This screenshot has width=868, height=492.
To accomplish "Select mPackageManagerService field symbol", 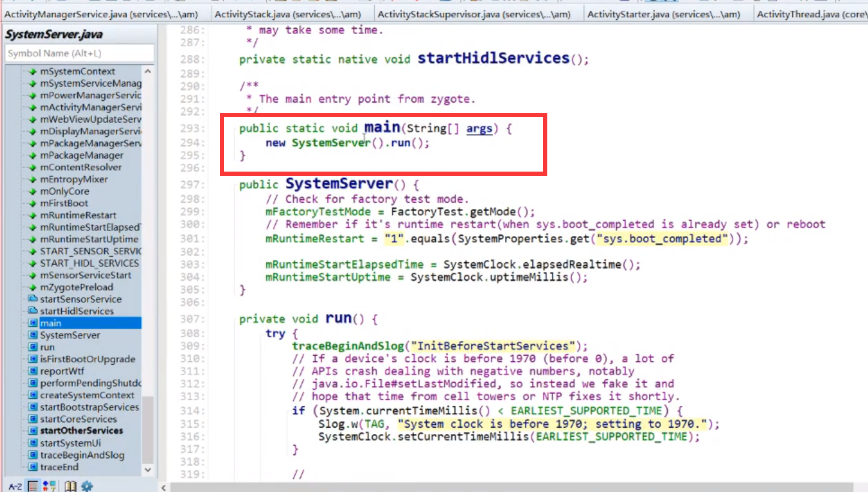I will (91, 143).
